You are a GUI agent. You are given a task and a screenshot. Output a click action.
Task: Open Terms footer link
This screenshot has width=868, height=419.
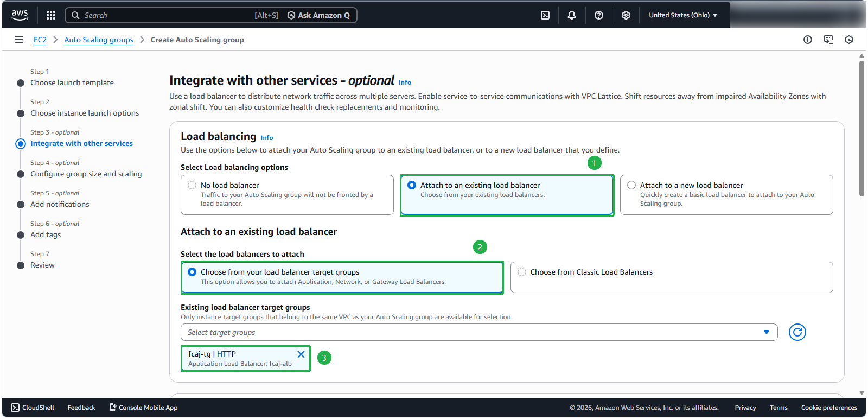coord(778,408)
